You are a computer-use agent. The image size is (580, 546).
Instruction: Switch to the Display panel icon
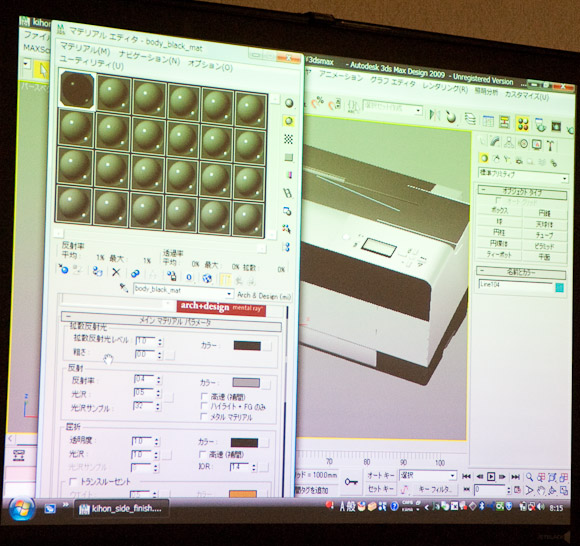536,145
